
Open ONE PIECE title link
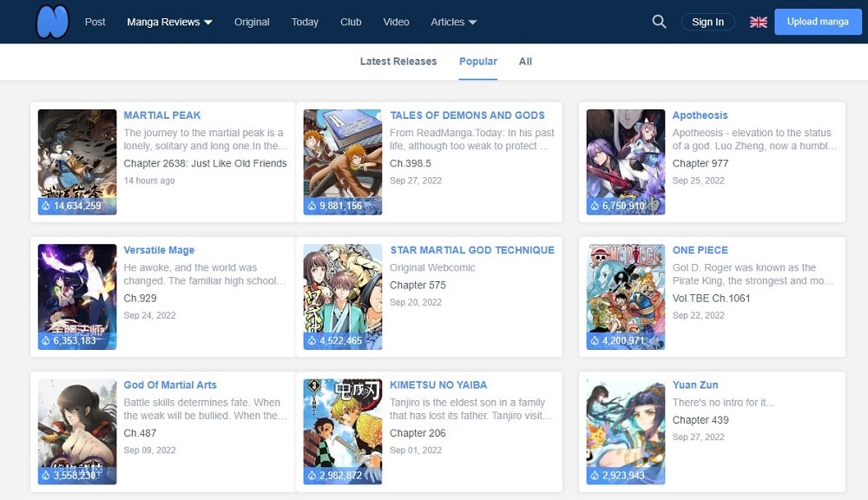pyautogui.click(x=700, y=250)
